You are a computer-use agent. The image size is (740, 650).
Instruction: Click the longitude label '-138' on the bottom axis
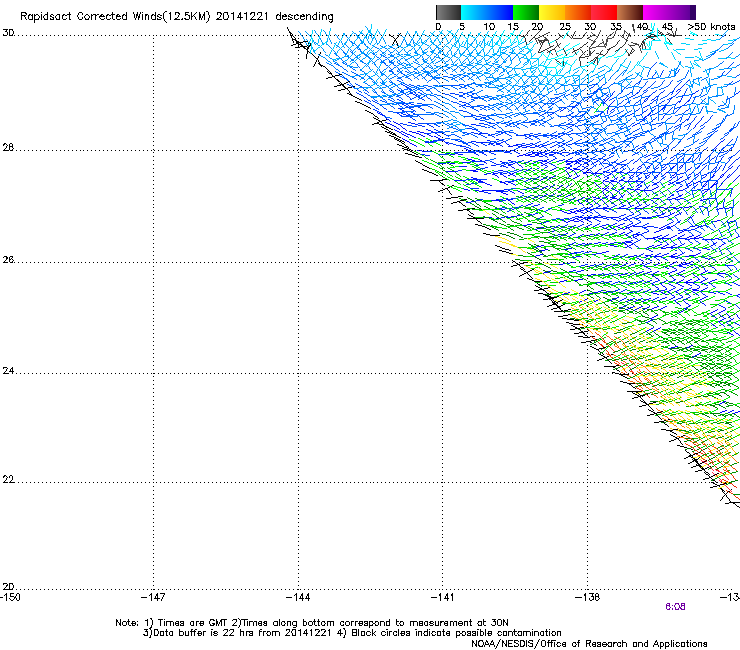[588, 598]
